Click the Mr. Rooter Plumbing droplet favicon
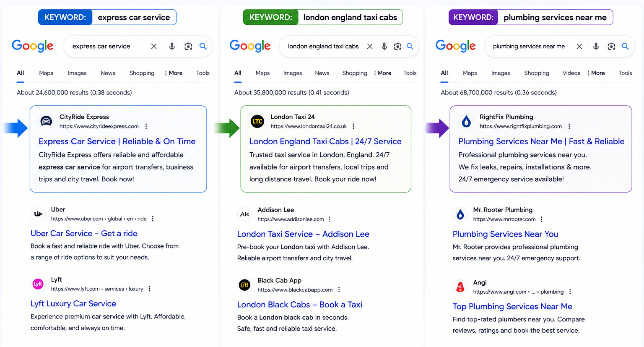 tap(460, 214)
